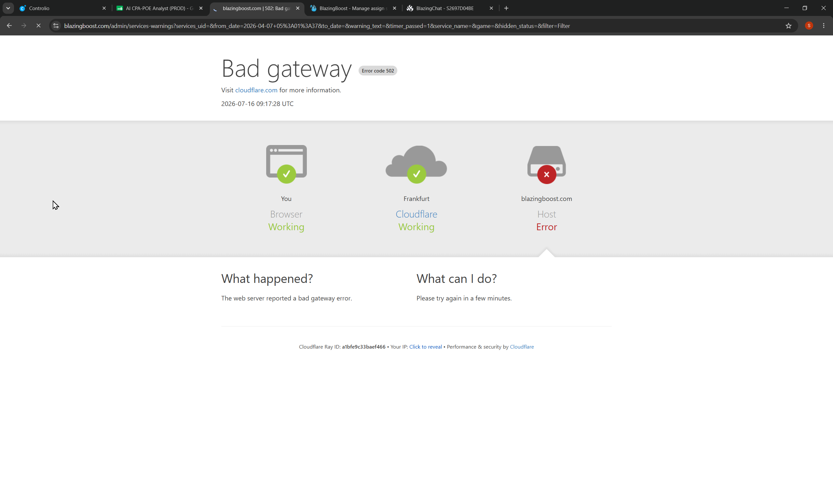Viewport: 833px width, 504px height.
Task: Switch to the Controlio tab
Action: click(63, 8)
